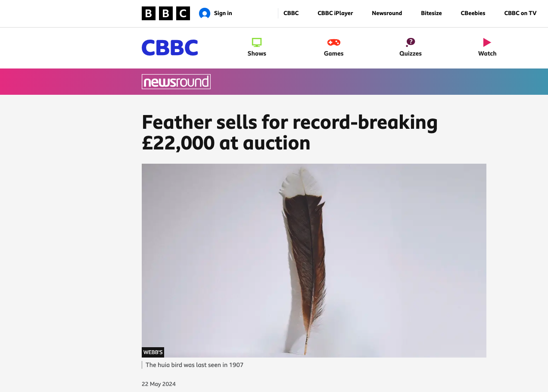This screenshot has width=548, height=392.
Task: Click the Games label text
Action: [334, 53]
